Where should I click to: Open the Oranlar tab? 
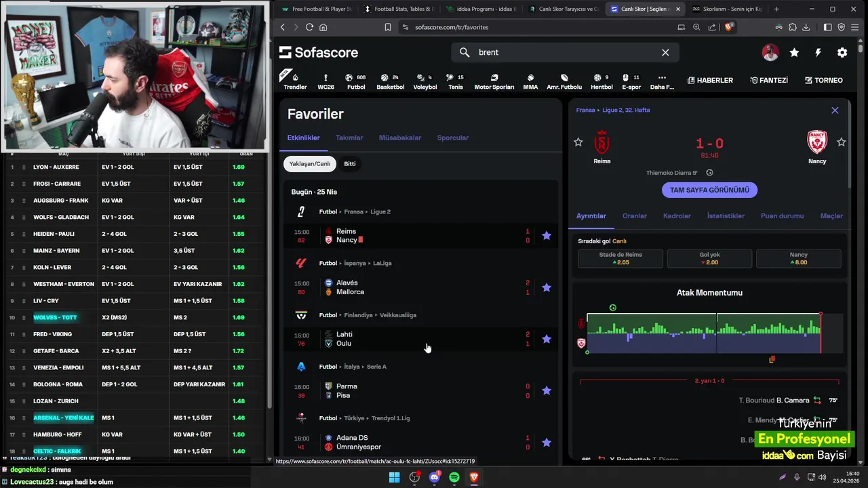635,216
